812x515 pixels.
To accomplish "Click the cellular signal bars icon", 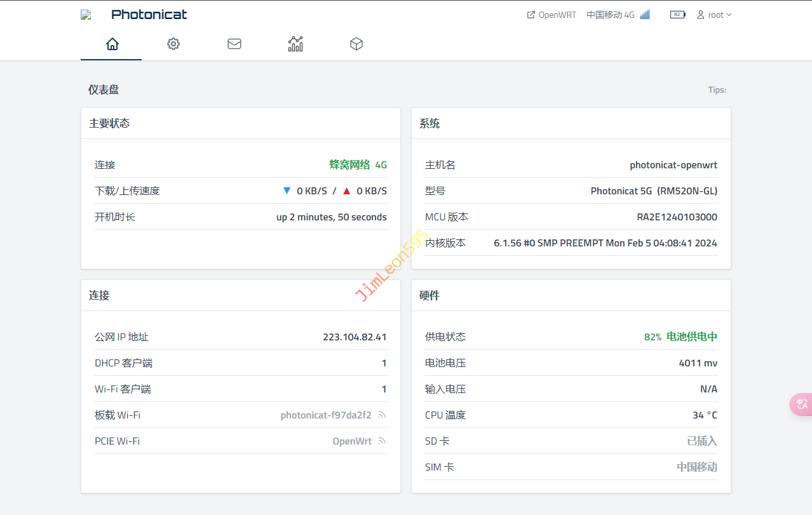I will pyautogui.click(x=645, y=15).
